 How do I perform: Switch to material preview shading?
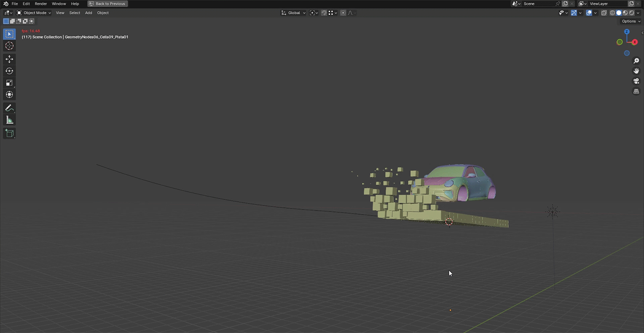625,13
